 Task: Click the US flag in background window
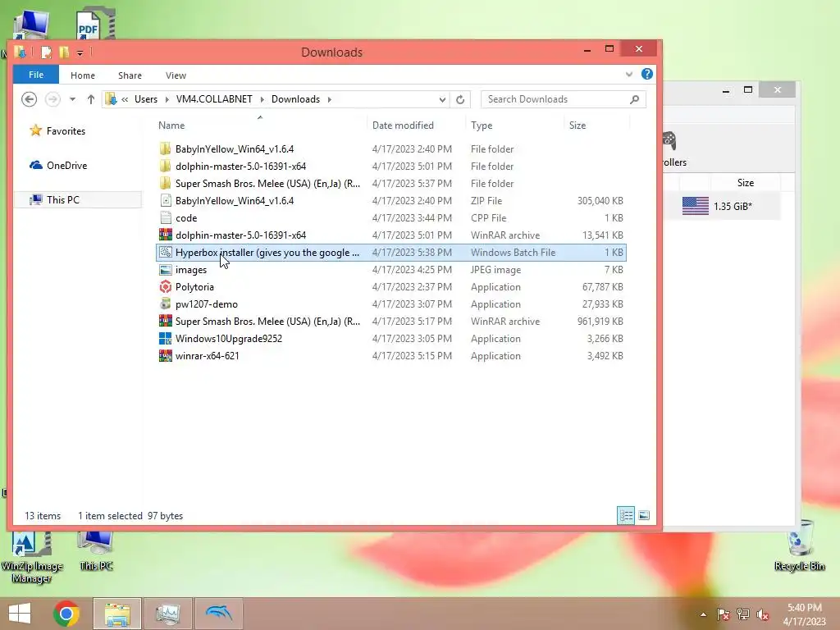point(696,206)
